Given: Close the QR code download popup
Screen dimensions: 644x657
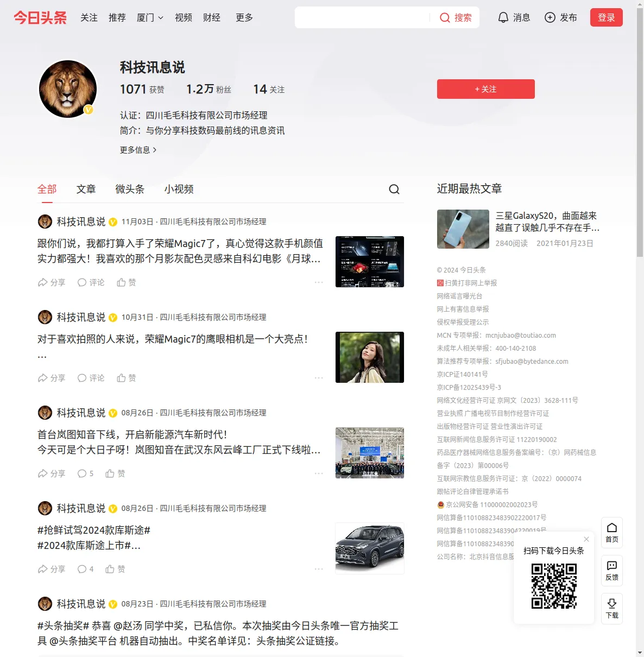Looking at the screenshot, I should [x=586, y=539].
